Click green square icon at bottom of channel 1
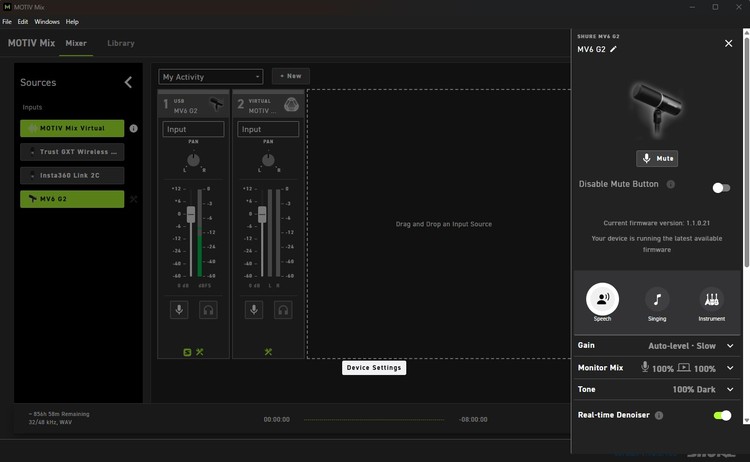This screenshot has height=462, width=750. (188, 352)
